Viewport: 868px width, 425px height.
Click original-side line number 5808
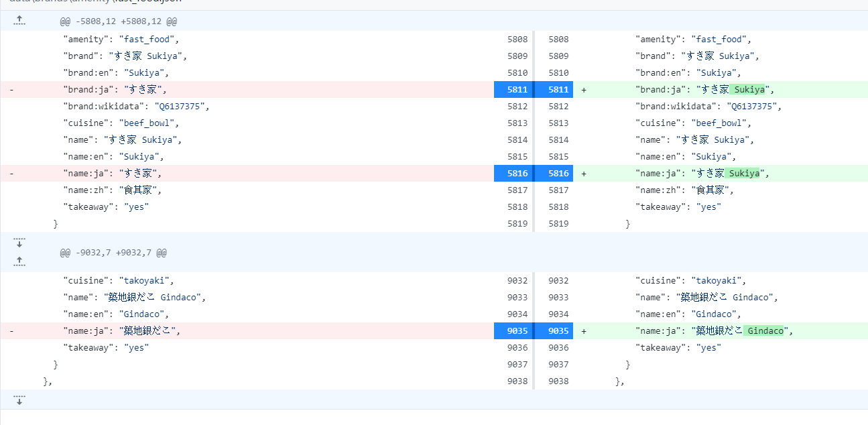[x=517, y=40]
